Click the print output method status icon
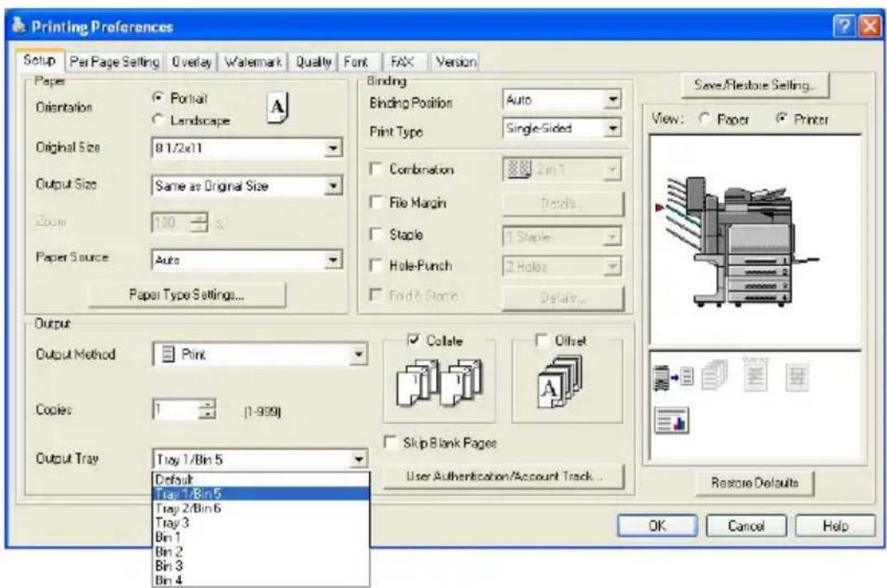The width and height of the screenshot is (887, 588). point(673,377)
